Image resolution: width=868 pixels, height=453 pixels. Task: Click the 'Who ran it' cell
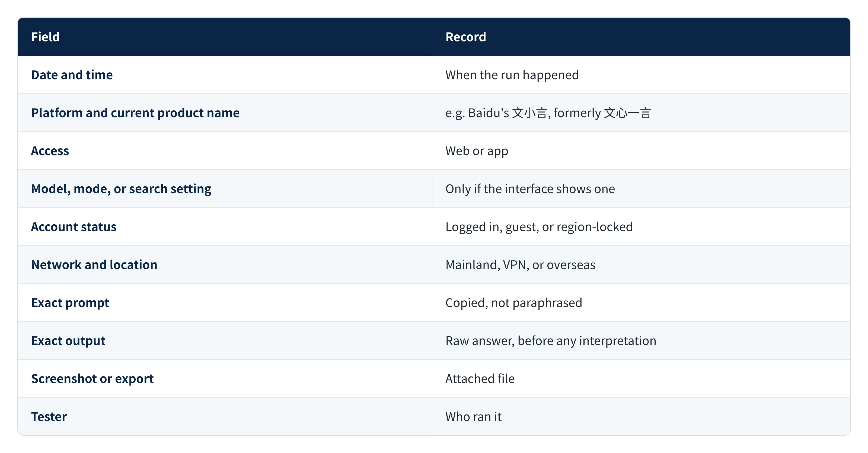pyautogui.click(x=641, y=417)
